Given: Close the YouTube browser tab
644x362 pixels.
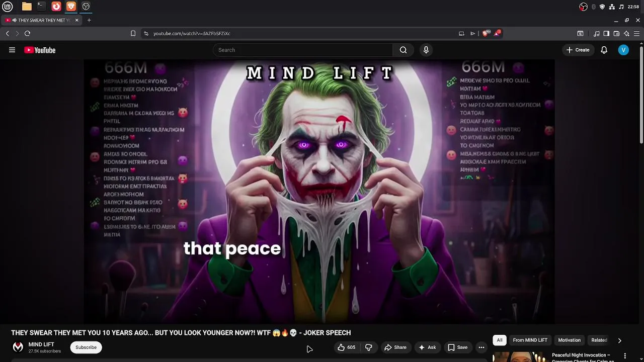Looking at the screenshot, I should (x=76, y=20).
